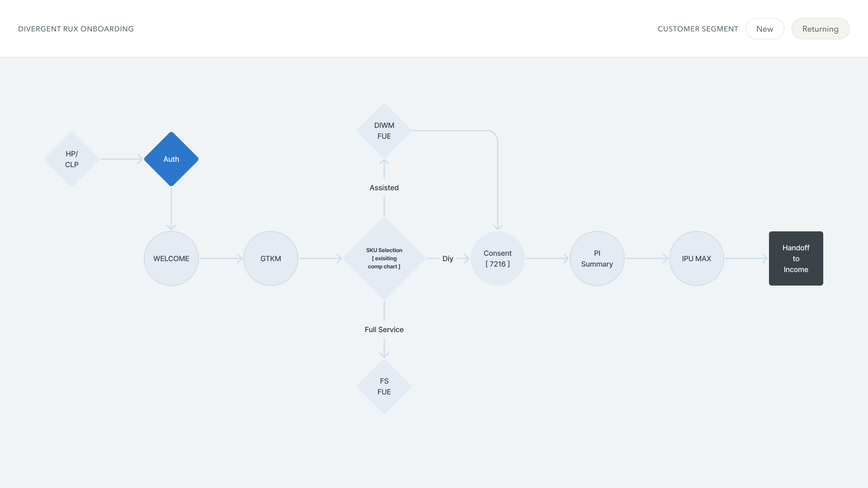Screen dimensions: 868x488
Task: Click the GTKM circle node
Action: coord(270,258)
